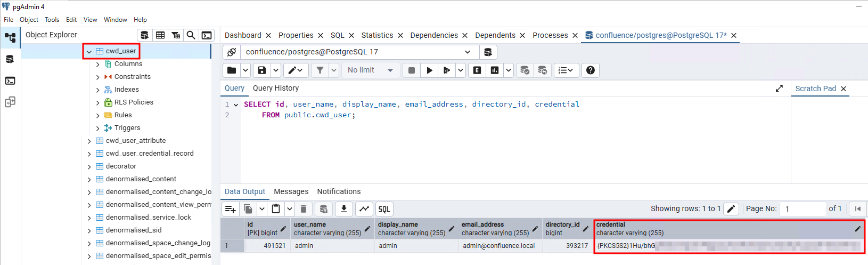Collapse the cwd_user table node
Image resolution: width=868 pixels, height=265 pixels.
(89, 52)
